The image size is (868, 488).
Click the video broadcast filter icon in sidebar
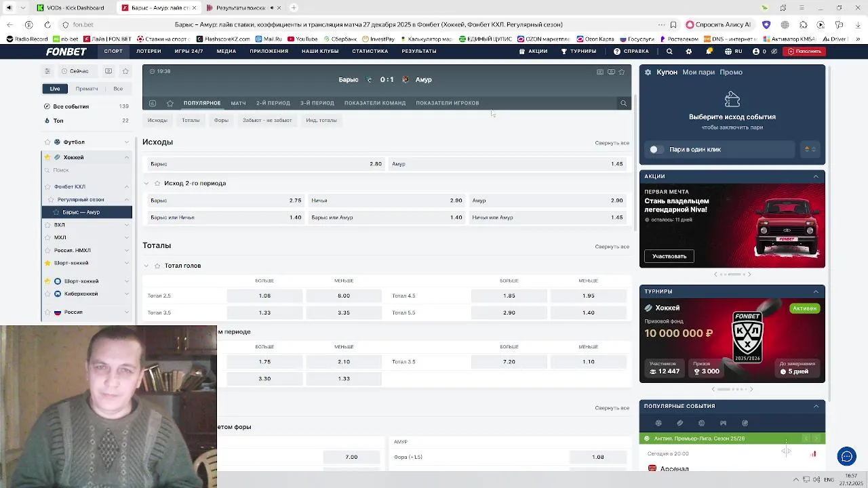pyautogui.click(x=108, y=71)
